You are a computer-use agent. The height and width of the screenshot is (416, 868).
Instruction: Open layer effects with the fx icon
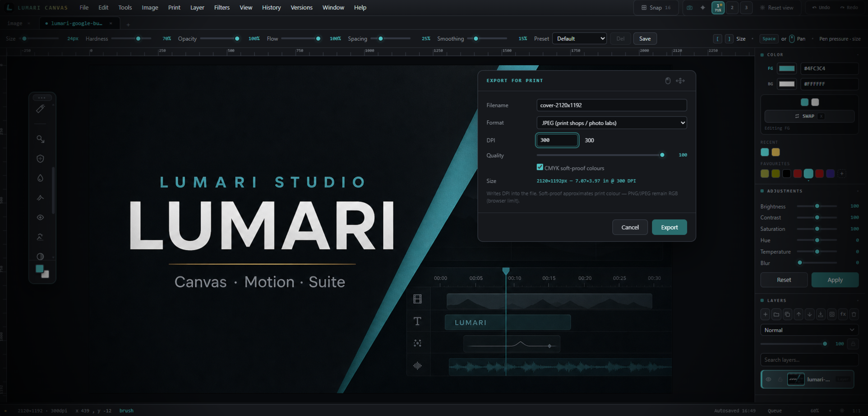[843, 314]
